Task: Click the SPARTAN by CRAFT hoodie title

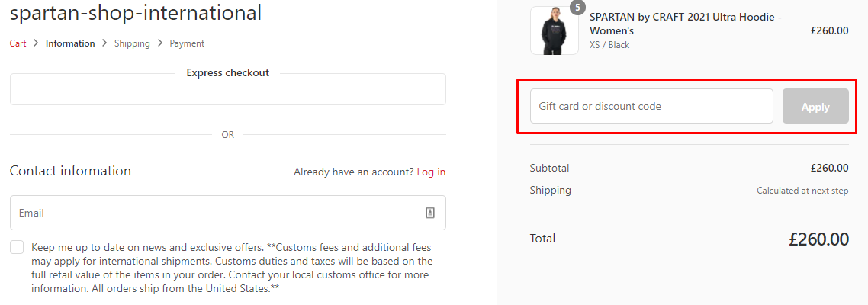Action: tap(685, 24)
